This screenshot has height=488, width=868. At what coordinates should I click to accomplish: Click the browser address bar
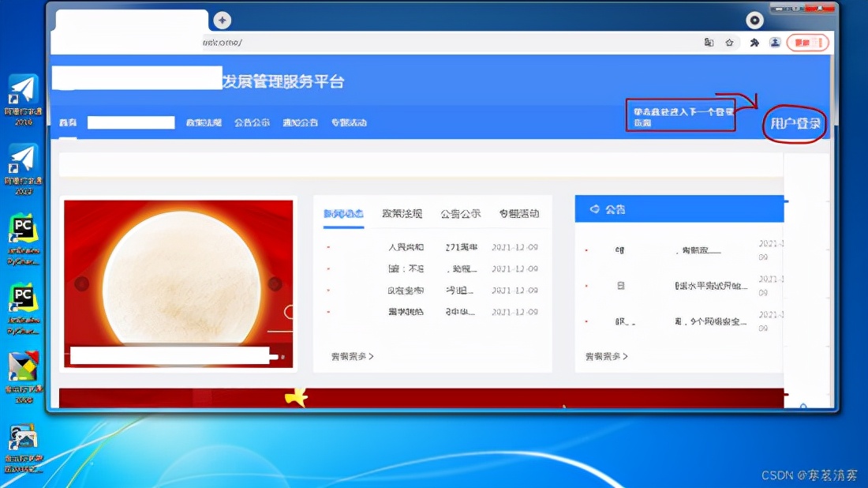443,43
